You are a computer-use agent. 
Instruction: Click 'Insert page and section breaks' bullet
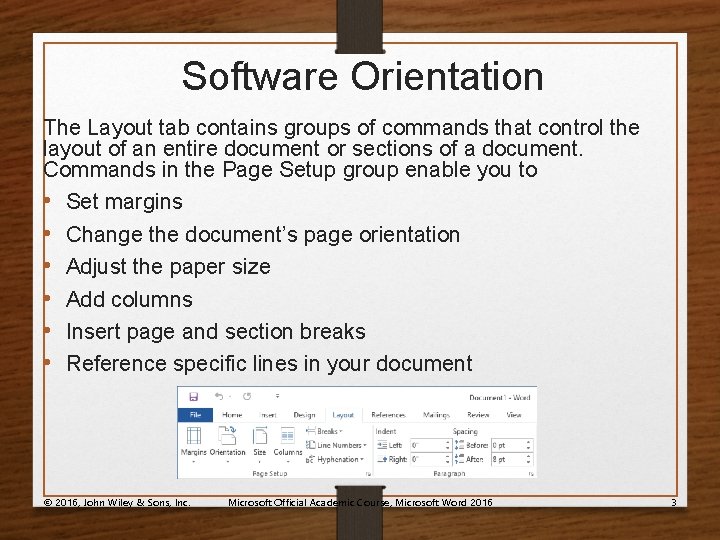pyautogui.click(x=216, y=332)
